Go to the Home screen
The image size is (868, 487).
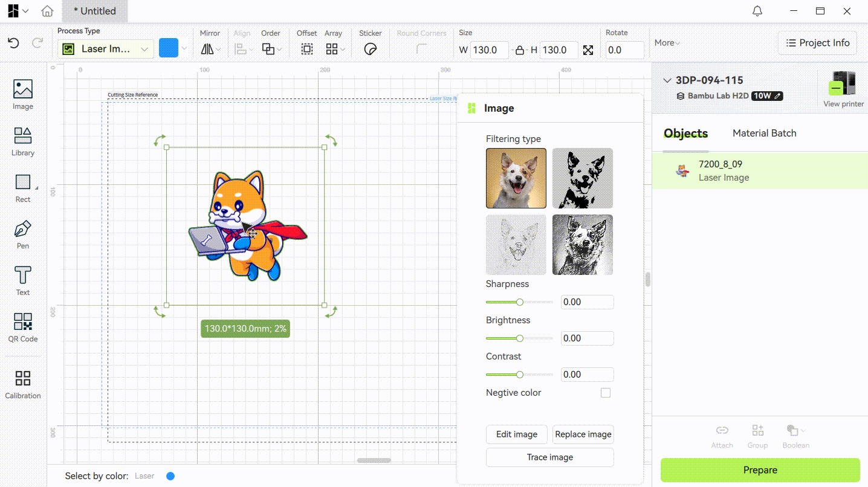coord(47,11)
